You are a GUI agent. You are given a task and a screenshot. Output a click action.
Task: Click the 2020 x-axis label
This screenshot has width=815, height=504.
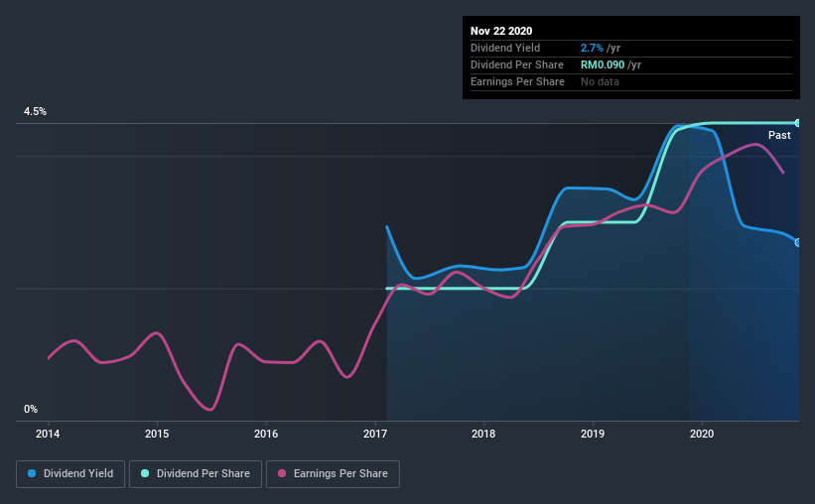point(702,434)
